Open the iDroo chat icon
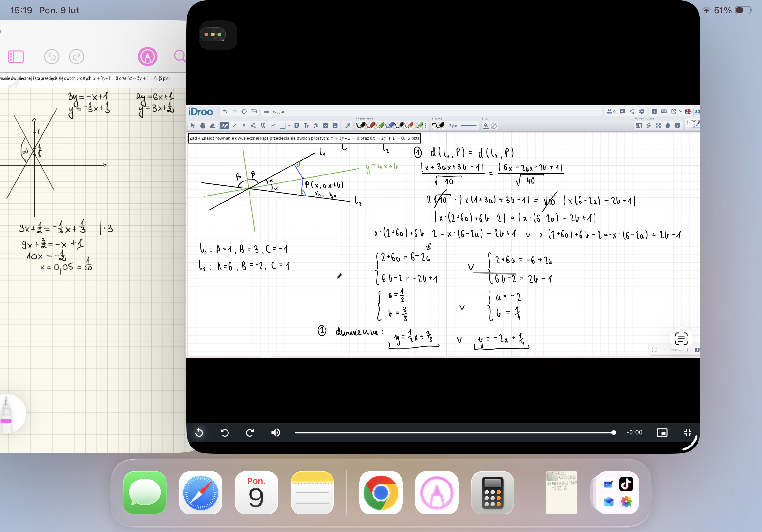The image size is (762, 532). pos(622,111)
